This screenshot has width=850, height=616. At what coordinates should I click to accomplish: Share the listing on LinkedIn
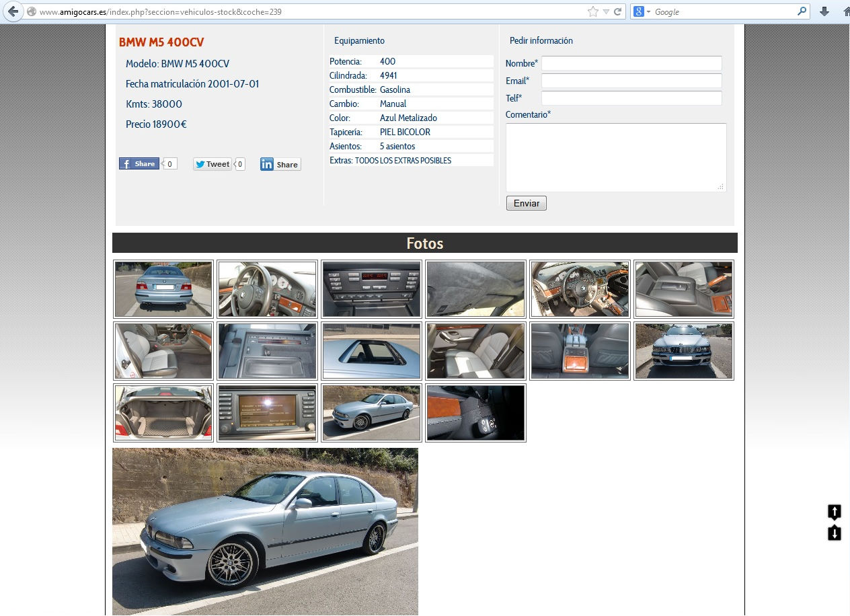click(x=280, y=164)
